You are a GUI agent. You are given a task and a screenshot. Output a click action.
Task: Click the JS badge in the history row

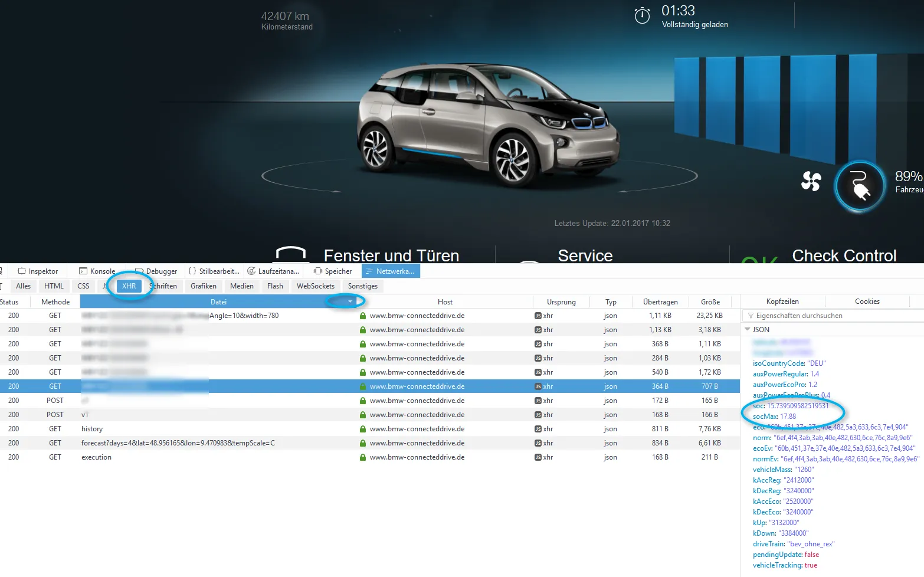point(538,429)
